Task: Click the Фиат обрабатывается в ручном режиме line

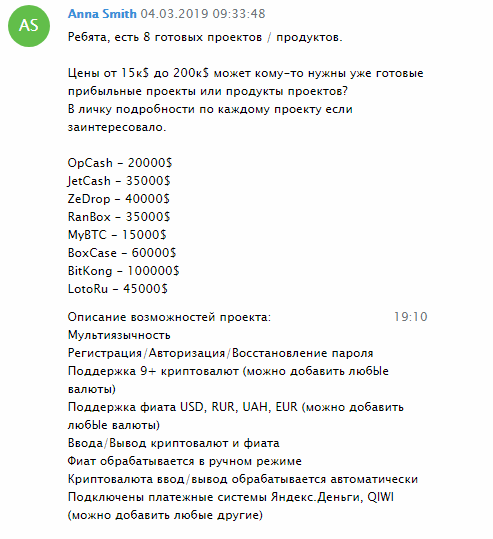Action: pyautogui.click(x=185, y=461)
